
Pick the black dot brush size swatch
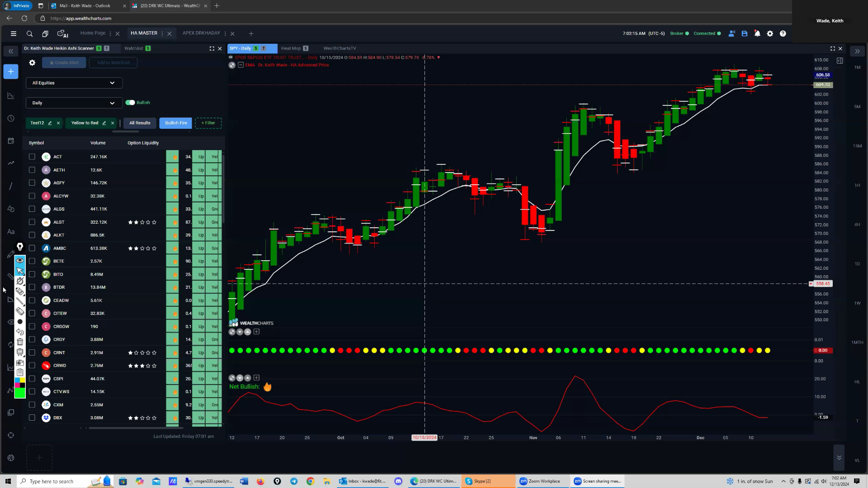[20, 322]
